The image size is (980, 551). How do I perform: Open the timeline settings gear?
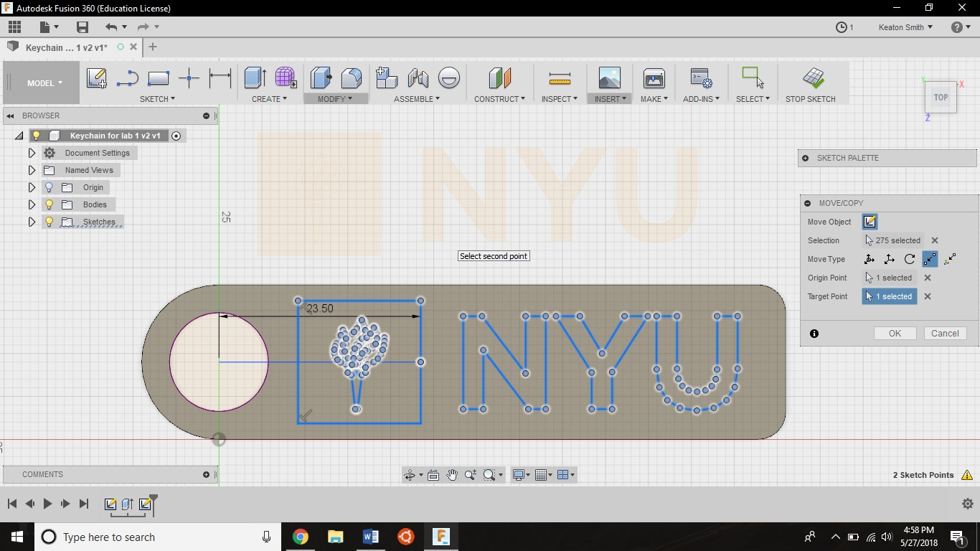click(967, 504)
